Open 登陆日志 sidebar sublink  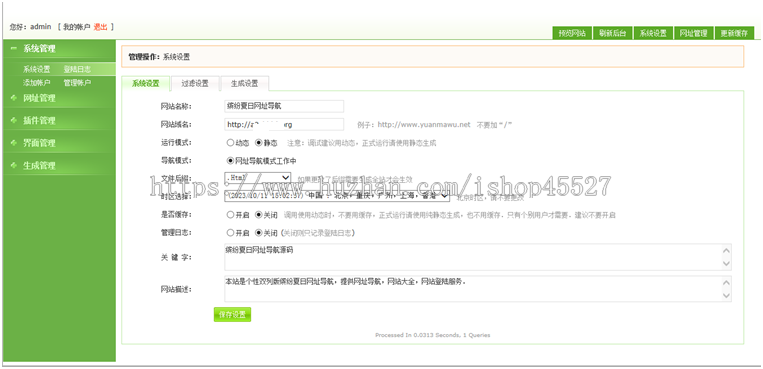pos(77,69)
